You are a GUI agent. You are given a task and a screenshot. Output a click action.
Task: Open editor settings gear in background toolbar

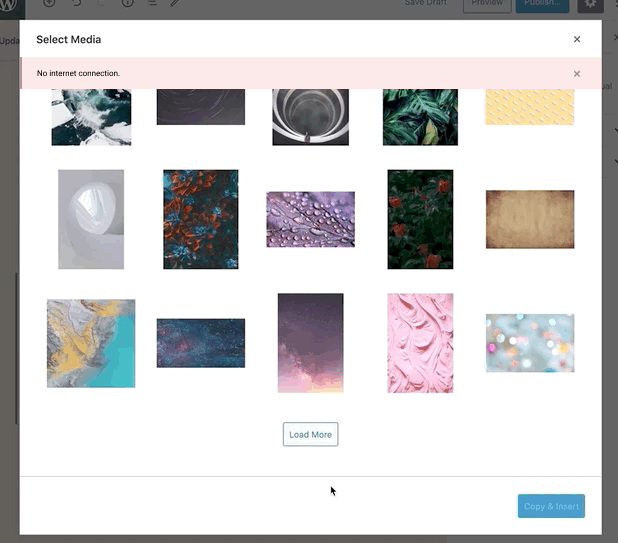point(590,5)
